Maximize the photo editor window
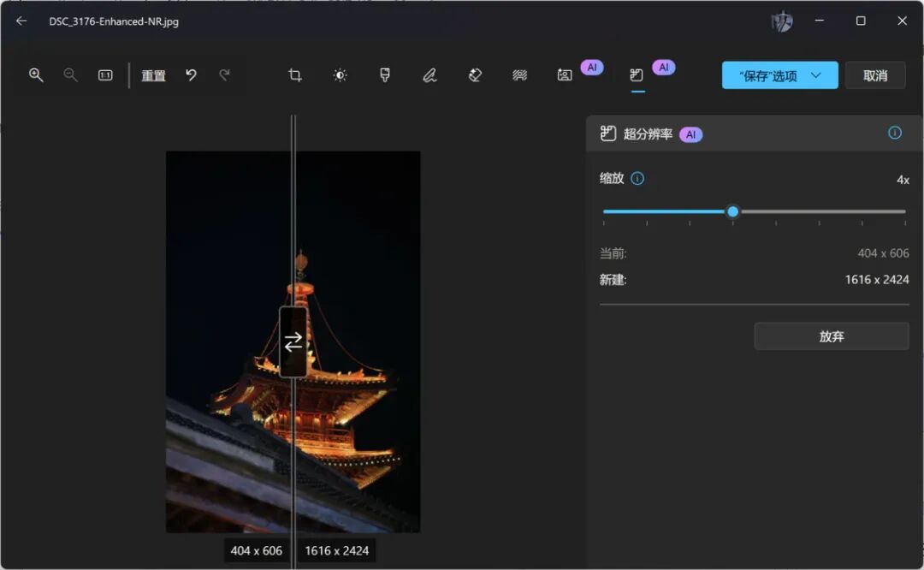924x570 pixels. (x=861, y=21)
